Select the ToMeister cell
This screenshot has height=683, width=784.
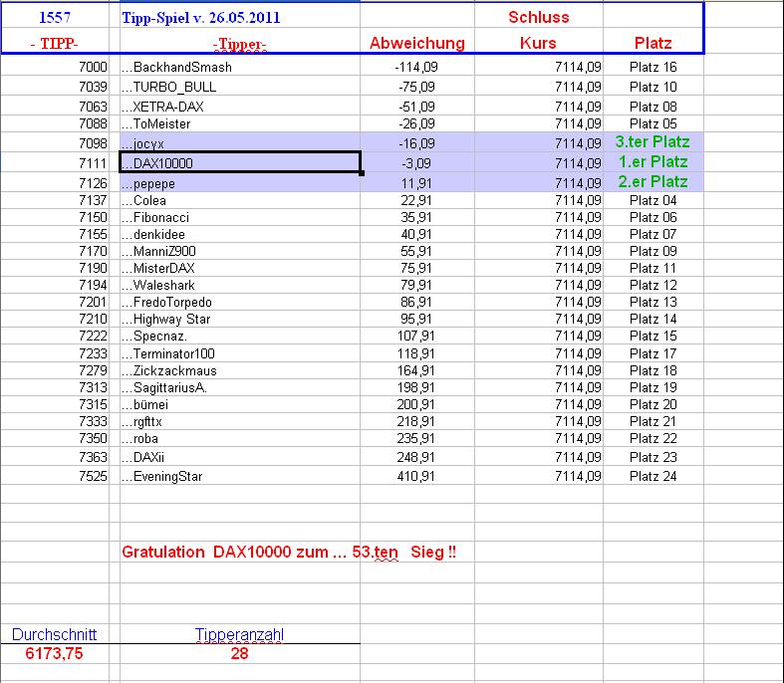(240, 123)
